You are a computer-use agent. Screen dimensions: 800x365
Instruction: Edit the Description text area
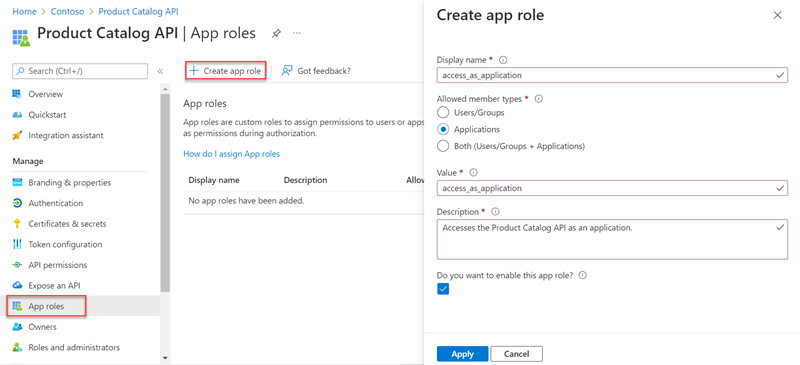pyautogui.click(x=612, y=239)
